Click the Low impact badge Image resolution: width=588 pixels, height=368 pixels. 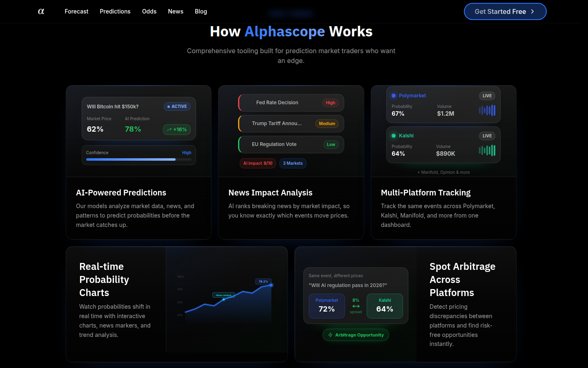pyautogui.click(x=331, y=144)
